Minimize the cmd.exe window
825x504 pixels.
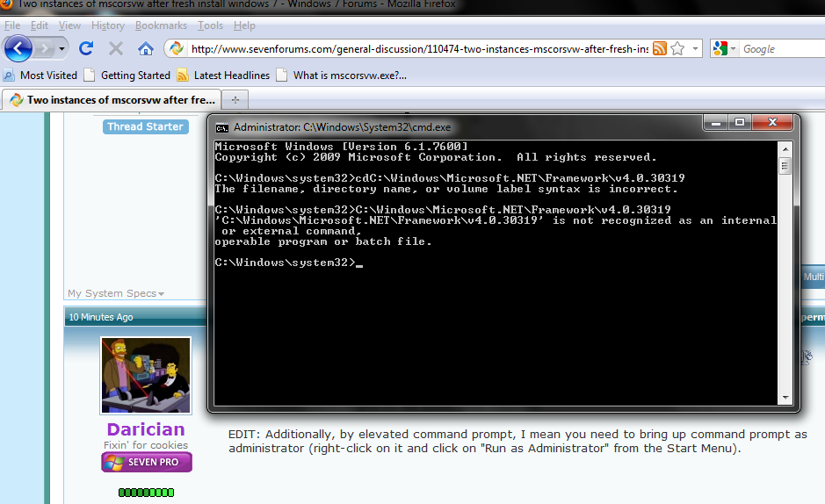click(715, 123)
